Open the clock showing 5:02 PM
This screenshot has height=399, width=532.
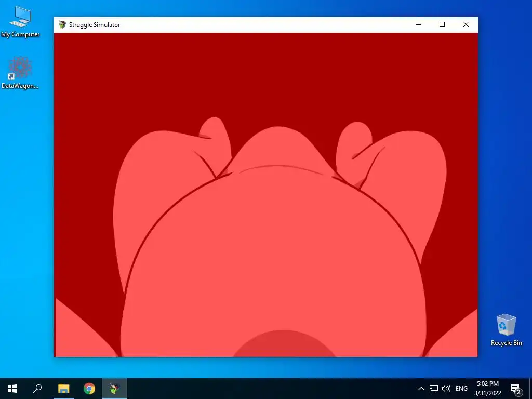[487, 389]
